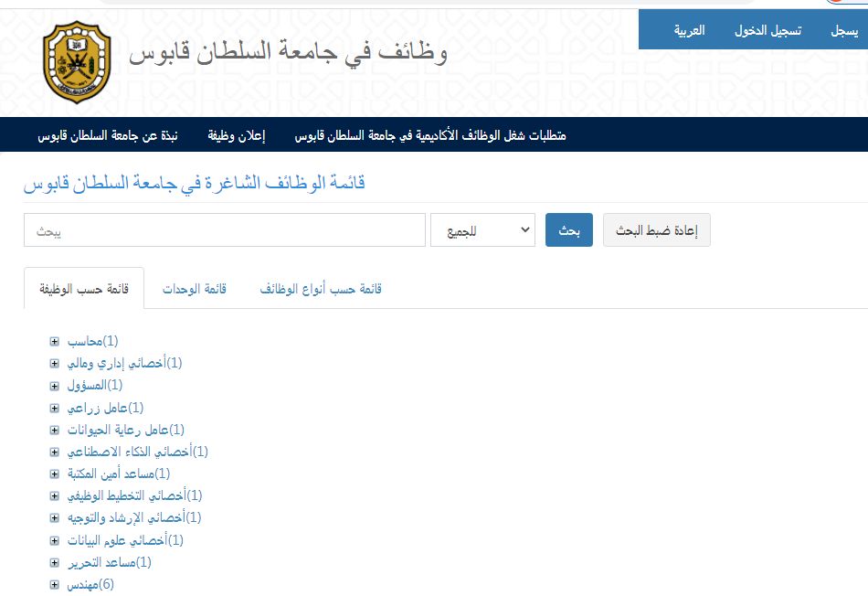
Task: Open متطلبات شغل الوظائف الأكاديمية menu item
Action: (x=430, y=135)
